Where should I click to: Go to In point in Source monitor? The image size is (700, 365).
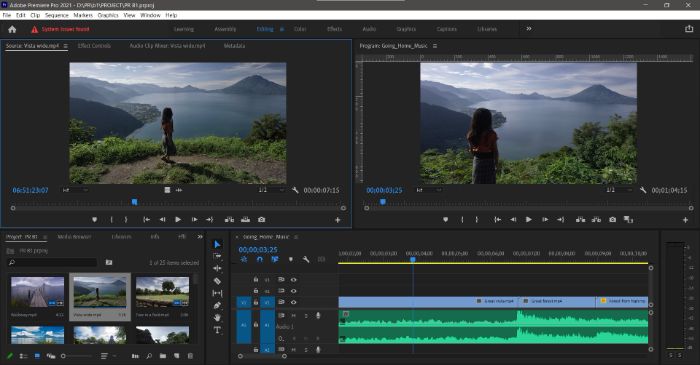pos(146,220)
